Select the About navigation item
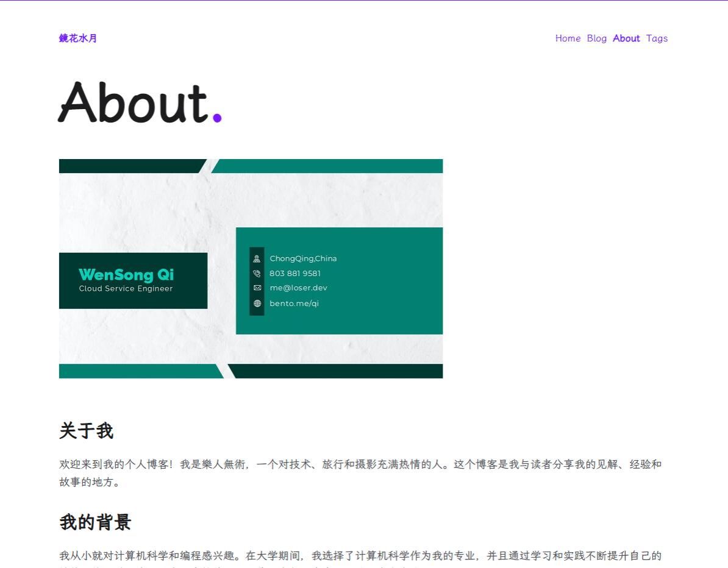This screenshot has height=568, width=728. click(626, 38)
